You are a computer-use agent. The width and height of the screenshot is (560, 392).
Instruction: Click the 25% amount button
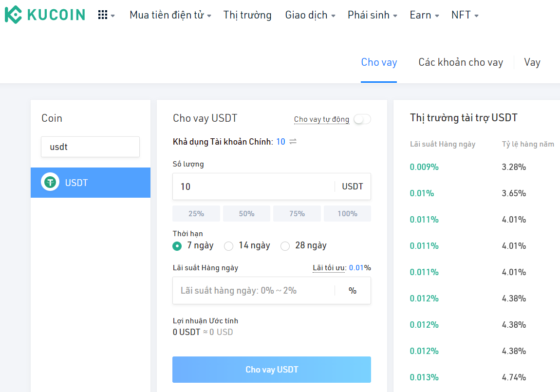pyautogui.click(x=196, y=213)
